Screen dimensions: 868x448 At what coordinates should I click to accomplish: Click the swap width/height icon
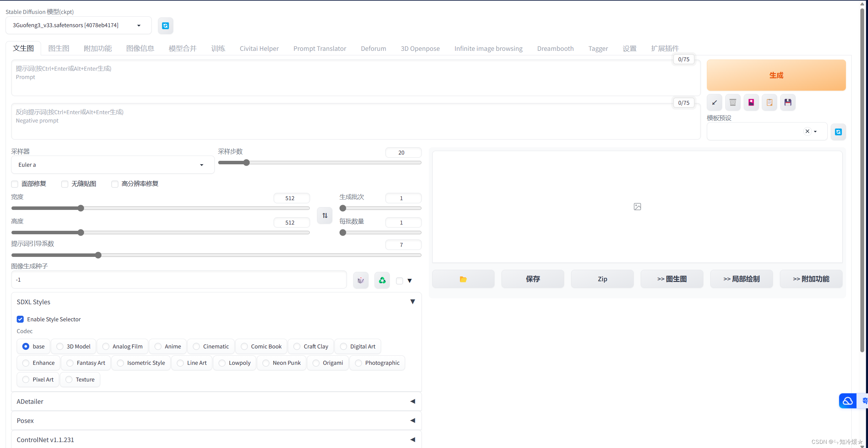pos(324,214)
